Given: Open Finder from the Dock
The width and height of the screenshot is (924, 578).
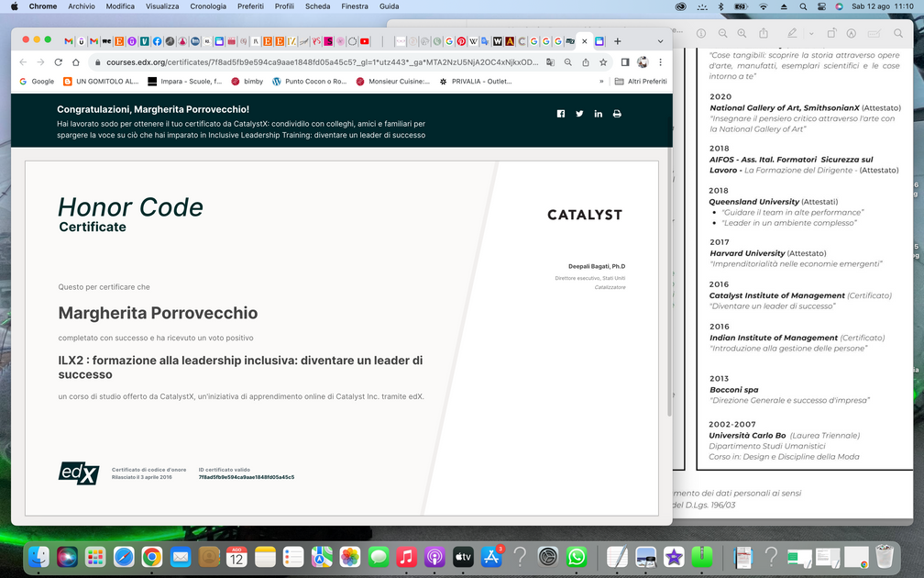Looking at the screenshot, I should coord(38,557).
